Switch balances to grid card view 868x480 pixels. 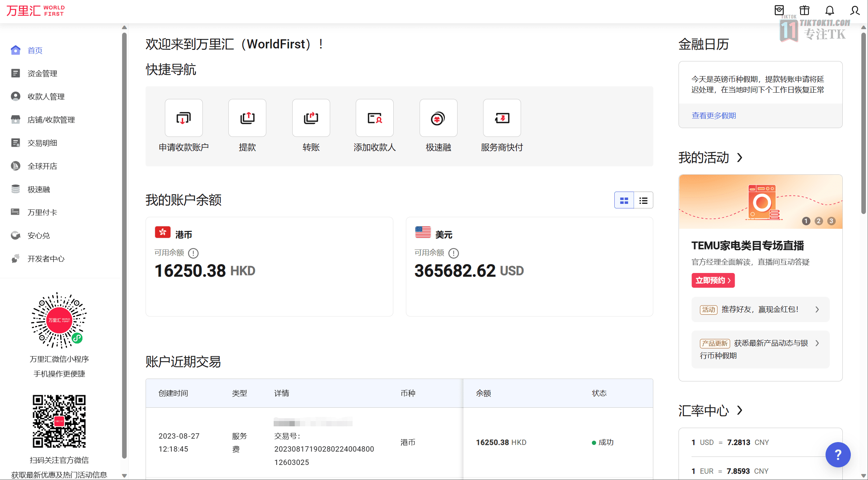click(x=624, y=200)
